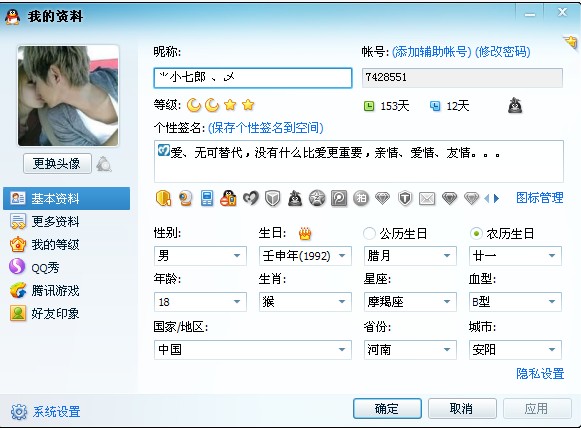This screenshot has height=430, width=581.
Task: Click the pin icon at top-right corner
Action: pyautogui.click(x=571, y=42)
